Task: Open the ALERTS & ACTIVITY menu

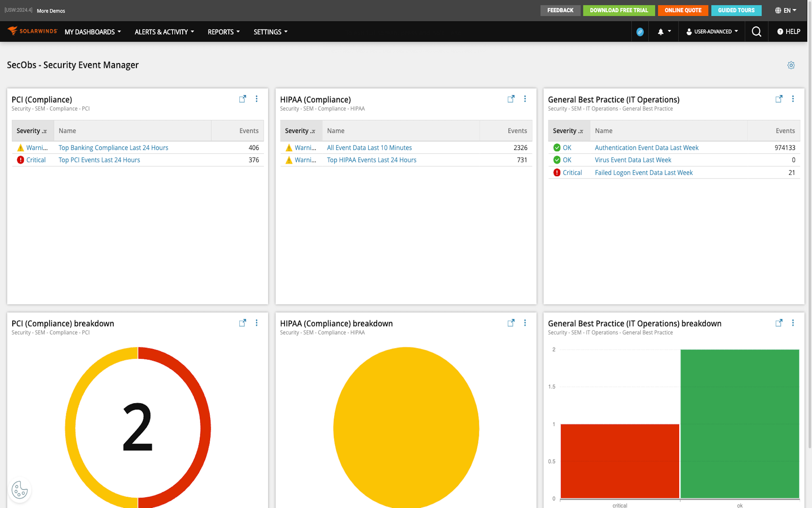Action: click(x=164, y=32)
